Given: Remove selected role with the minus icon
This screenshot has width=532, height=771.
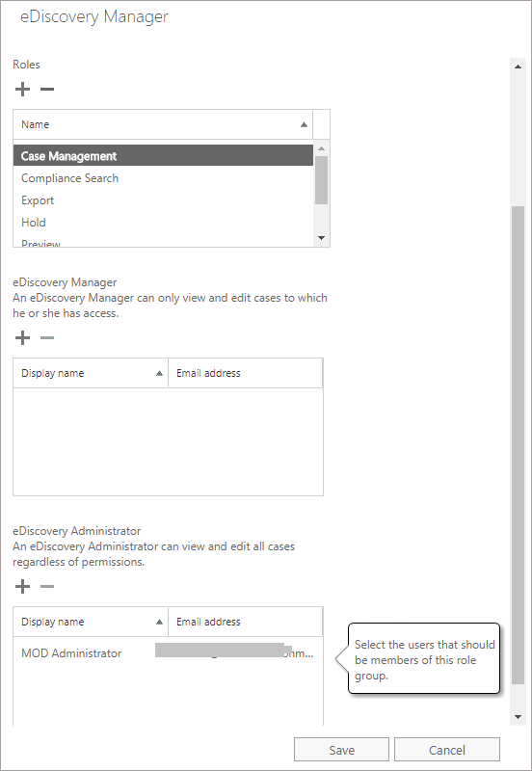Looking at the screenshot, I should 47,89.
